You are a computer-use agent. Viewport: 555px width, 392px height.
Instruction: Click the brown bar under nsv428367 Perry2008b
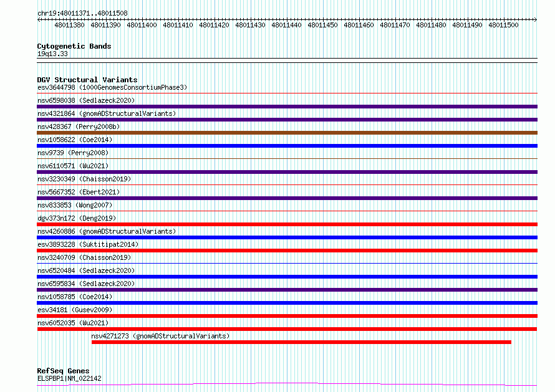pos(287,133)
